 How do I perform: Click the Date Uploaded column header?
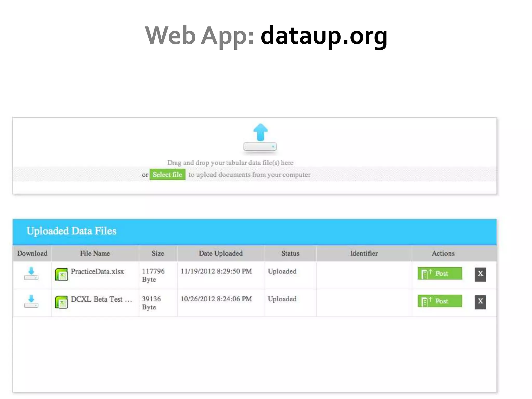pos(221,253)
